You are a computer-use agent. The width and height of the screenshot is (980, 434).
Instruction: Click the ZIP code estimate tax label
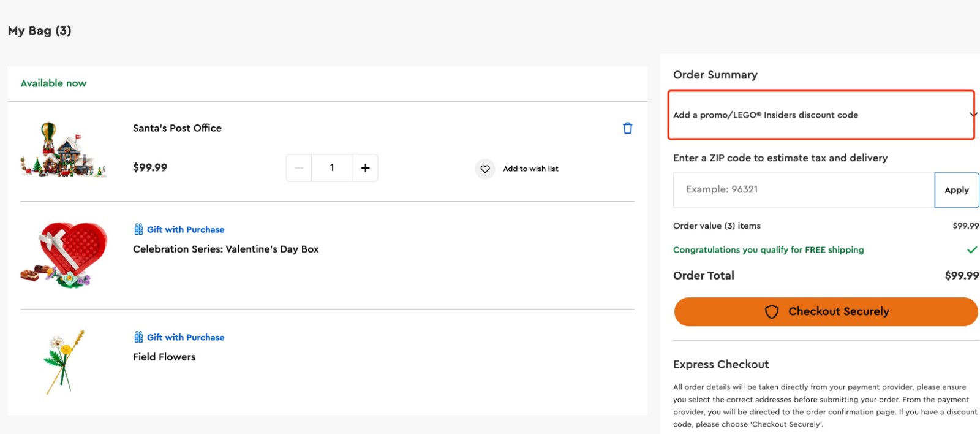pos(780,158)
